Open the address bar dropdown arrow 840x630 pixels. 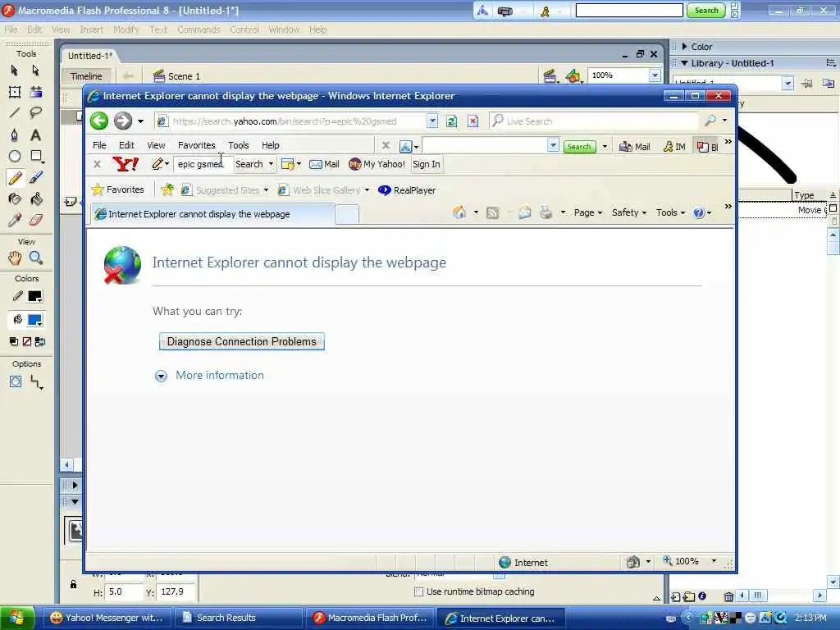432,121
